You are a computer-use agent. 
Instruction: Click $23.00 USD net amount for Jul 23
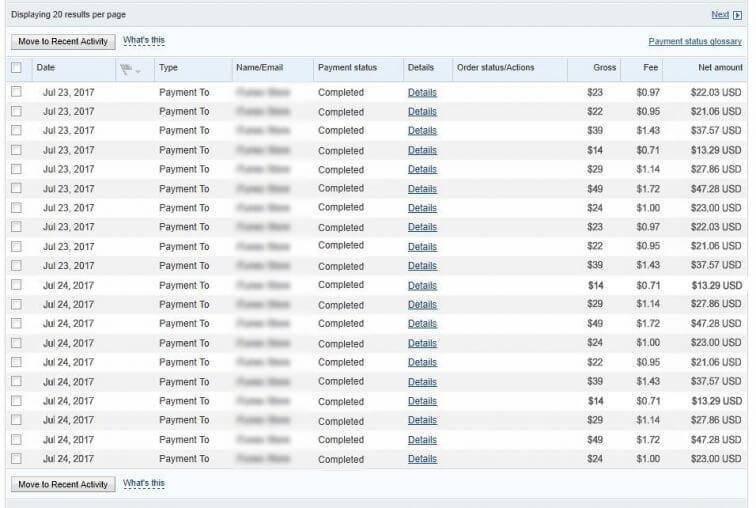click(716, 208)
